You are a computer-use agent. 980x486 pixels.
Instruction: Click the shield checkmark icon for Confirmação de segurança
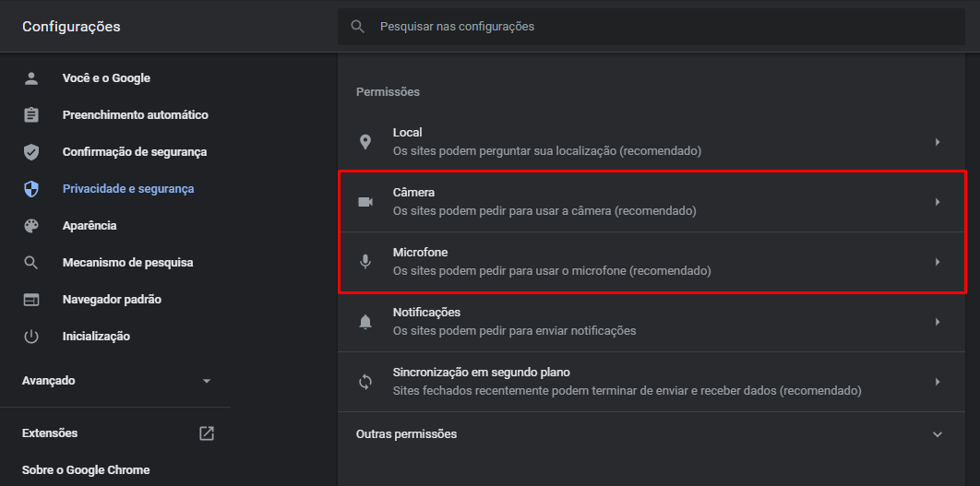coord(31,152)
